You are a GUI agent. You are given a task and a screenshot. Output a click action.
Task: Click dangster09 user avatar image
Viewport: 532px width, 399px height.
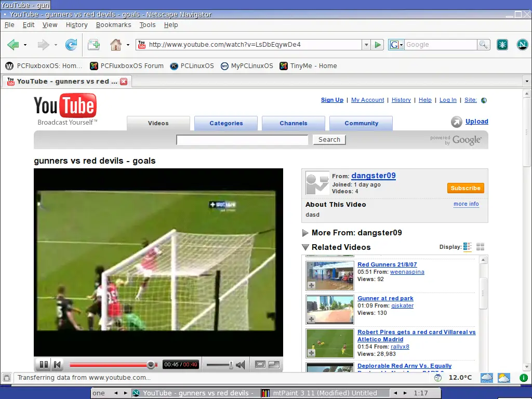[317, 183]
